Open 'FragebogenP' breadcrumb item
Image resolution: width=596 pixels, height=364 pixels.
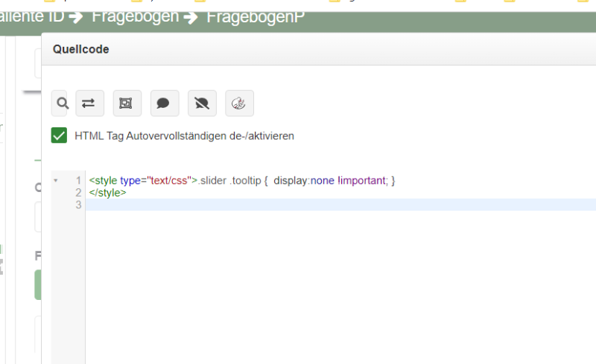256,16
